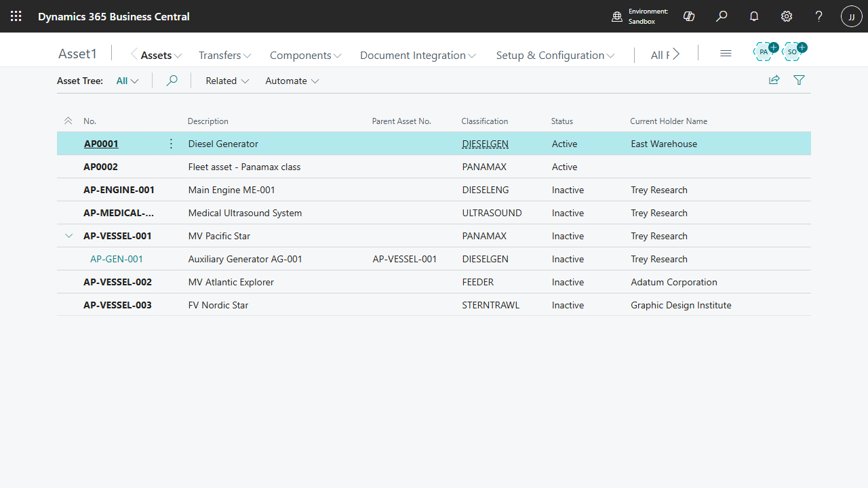The width and height of the screenshot is (868, 488).
Task: Select the truncated AP-MEDICAL asset number
Action: click(x=119, y=213)
